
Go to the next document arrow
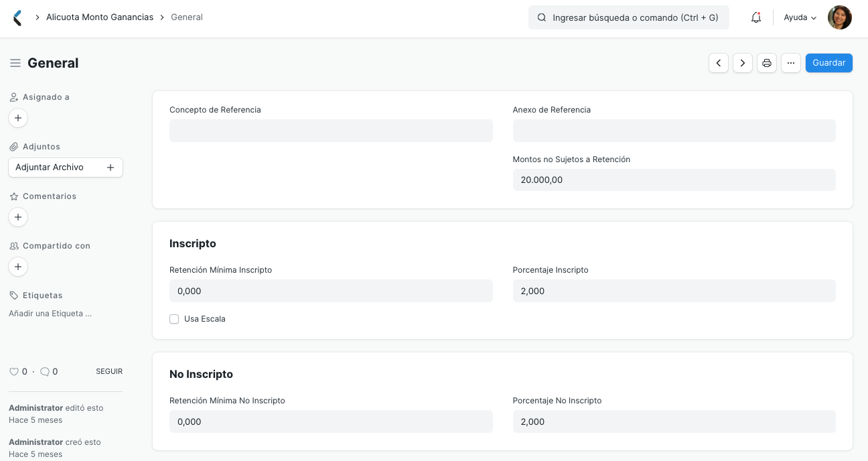coord(743,63)
